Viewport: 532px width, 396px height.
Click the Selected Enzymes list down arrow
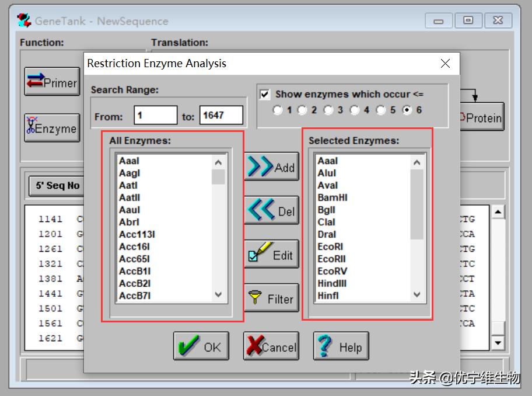coord(417,294)
